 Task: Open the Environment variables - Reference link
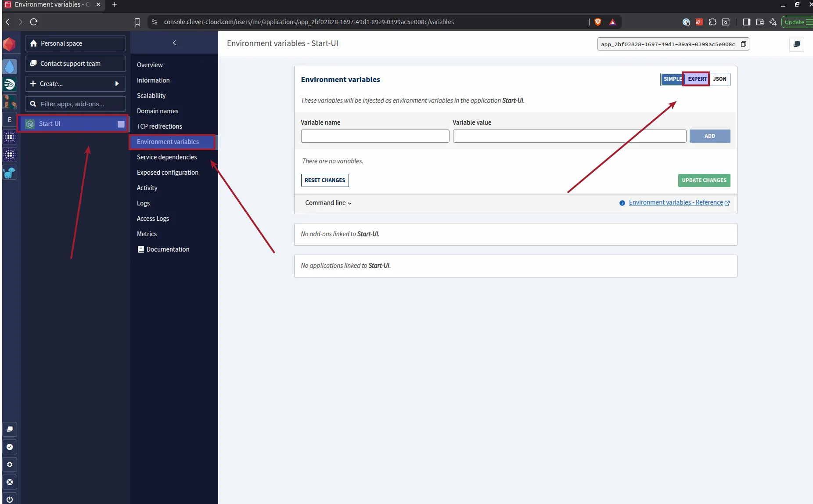coord(676,202)
